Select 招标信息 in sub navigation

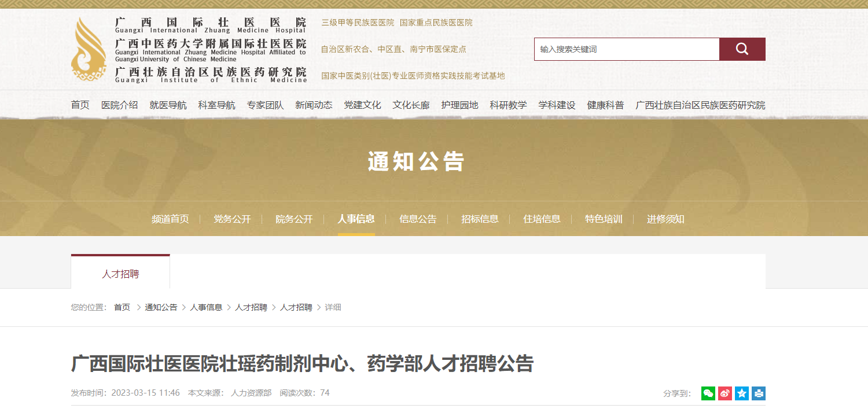point(480,219)
